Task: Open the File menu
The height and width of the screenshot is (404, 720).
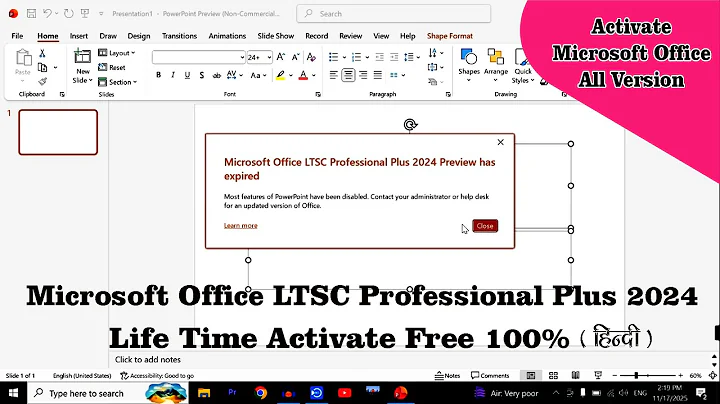Action: click(17, 36)
